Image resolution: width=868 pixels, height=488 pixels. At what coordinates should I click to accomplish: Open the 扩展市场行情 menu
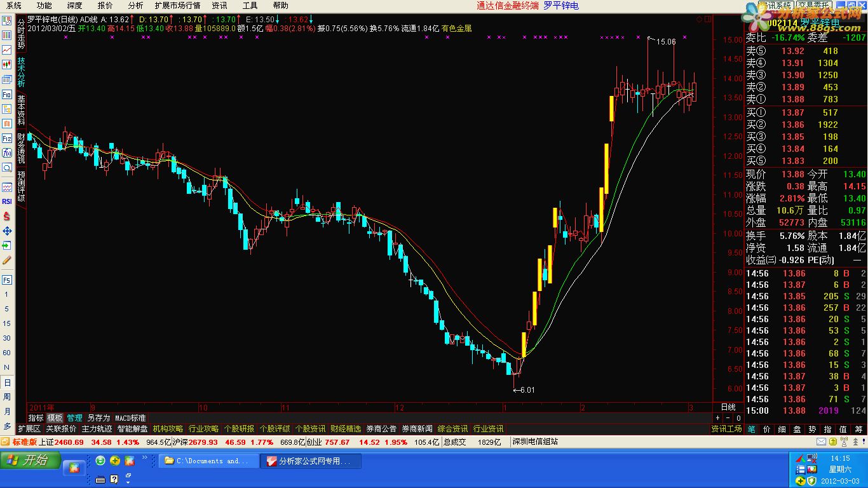(x=177, y=6)
